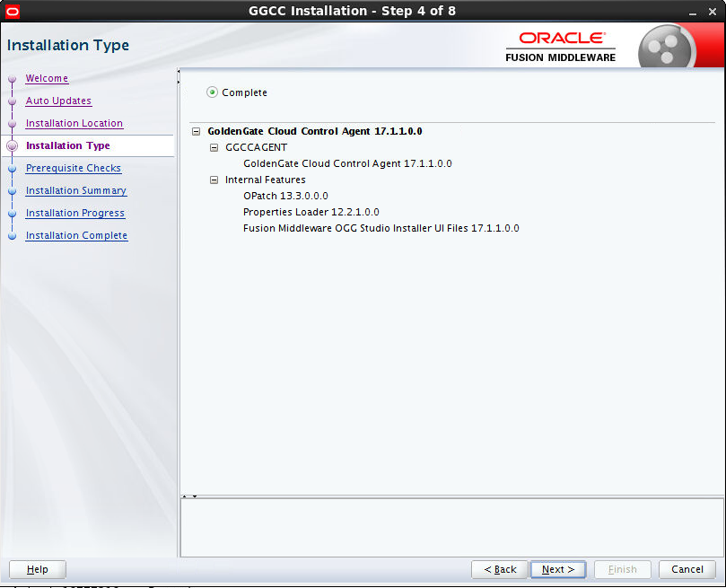Click the highlighted bullet beside Installation Type
Viewport: 726px width, 588px height.
(x=13, y=145)
